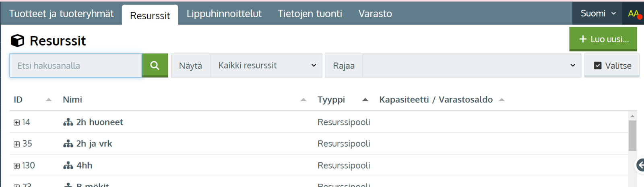Click the pool icon next to 4hh
Screen dimensions: 644x187
[x=68, y=165]
